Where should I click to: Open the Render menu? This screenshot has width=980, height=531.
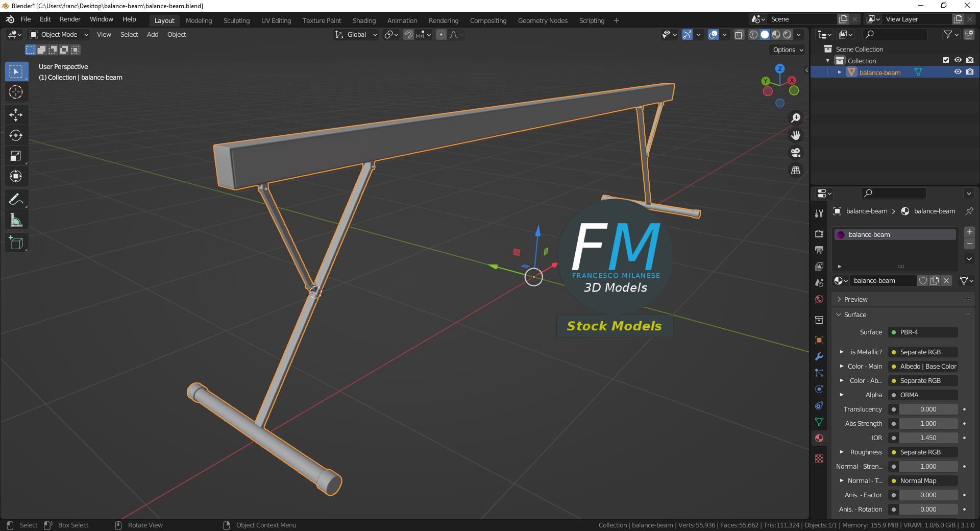click(70, 19)
